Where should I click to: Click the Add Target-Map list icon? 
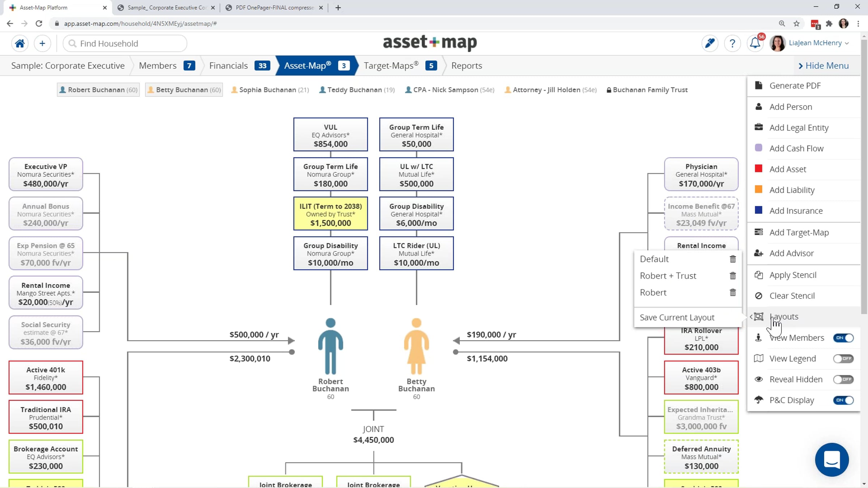coord(759,232)
